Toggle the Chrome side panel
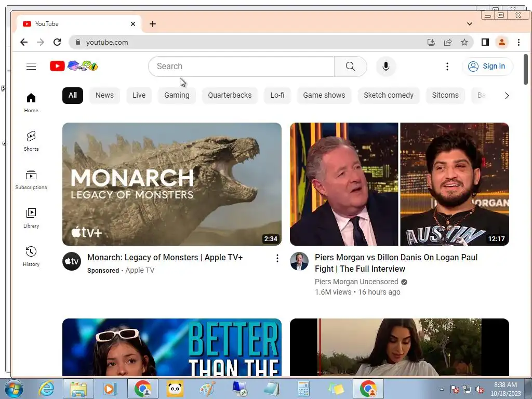 [x=485, y=42]
